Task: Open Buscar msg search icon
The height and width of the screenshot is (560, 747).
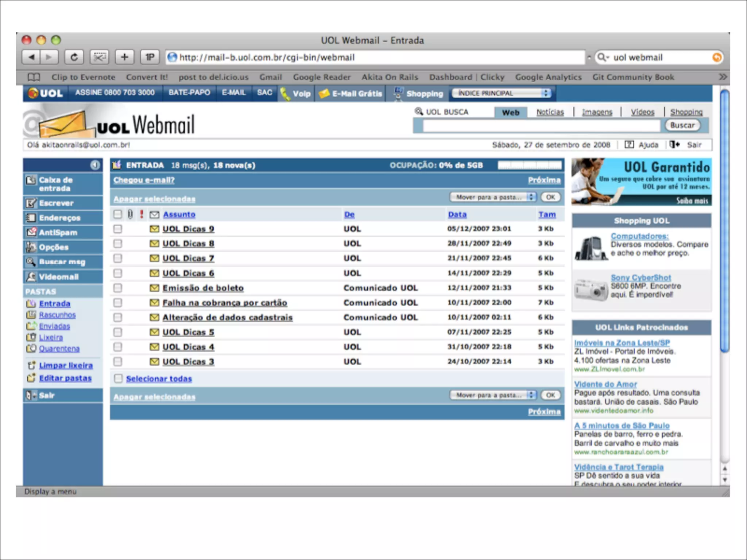Action: 31,262
